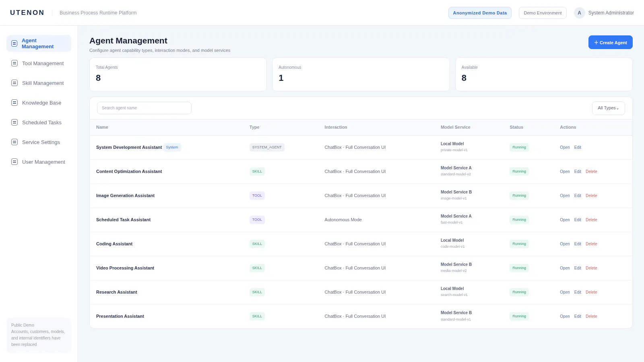Click the Scheduled Tasks sidebar icon
The image size is (644, 362).
14,122
